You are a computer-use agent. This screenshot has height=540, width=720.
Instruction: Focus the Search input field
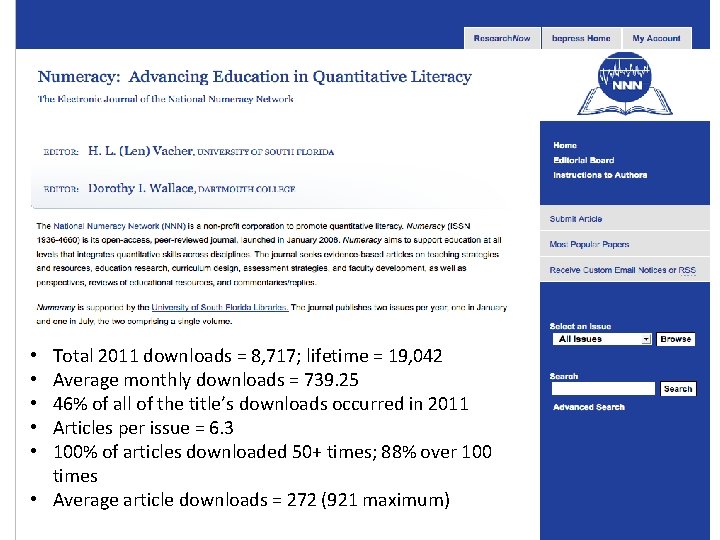[x=603, y=388]
